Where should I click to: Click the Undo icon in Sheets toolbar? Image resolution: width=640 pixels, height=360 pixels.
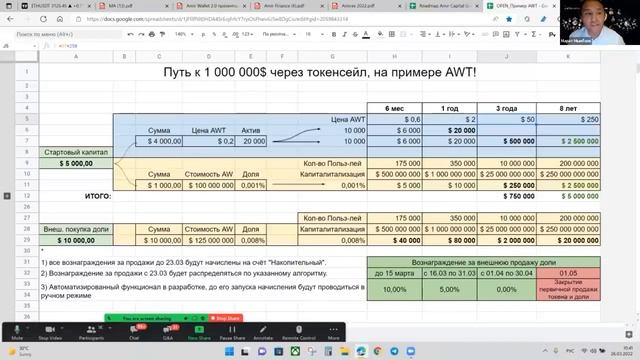click(130, 34)
